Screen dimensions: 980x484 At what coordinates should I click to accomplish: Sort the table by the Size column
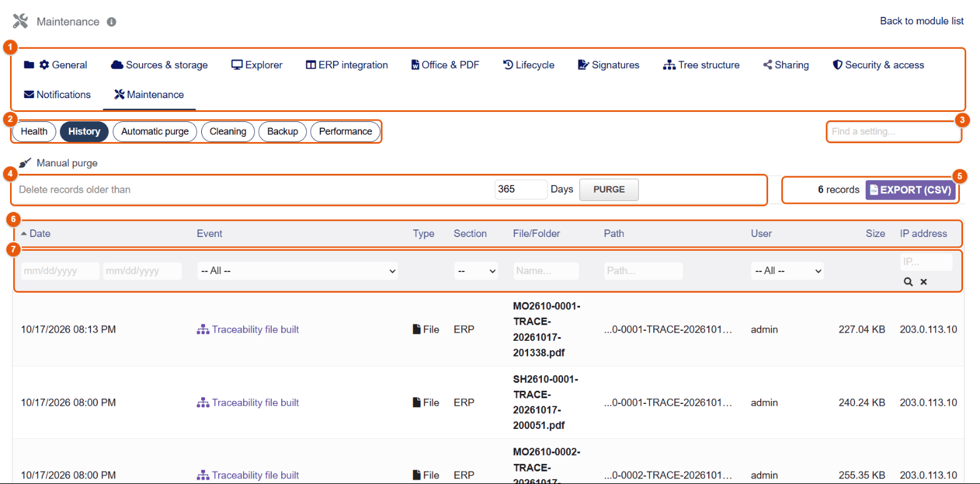tap(875, 234)
